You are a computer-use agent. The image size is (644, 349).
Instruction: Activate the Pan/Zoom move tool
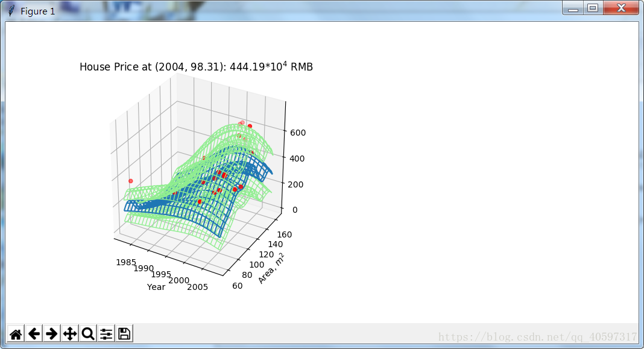coord(70,333)
